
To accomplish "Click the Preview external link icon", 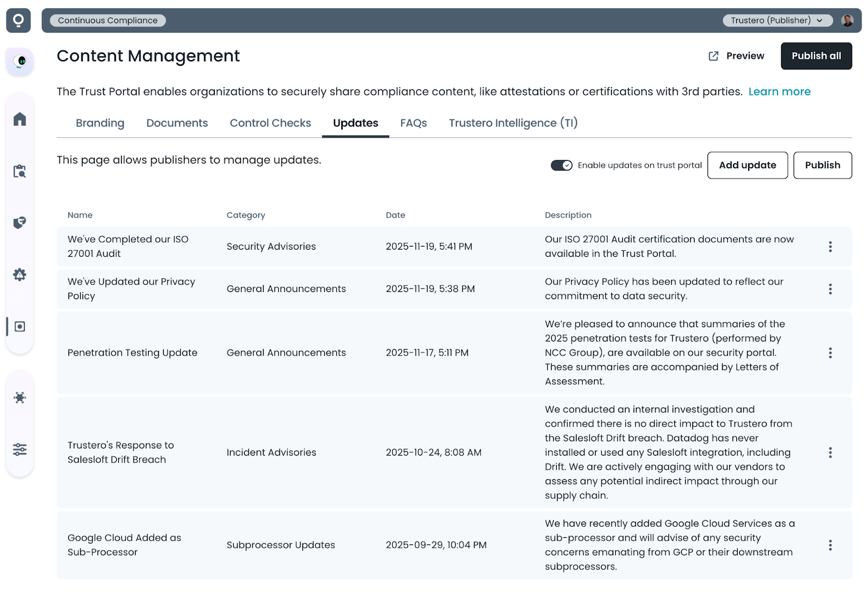I will 713,56.
